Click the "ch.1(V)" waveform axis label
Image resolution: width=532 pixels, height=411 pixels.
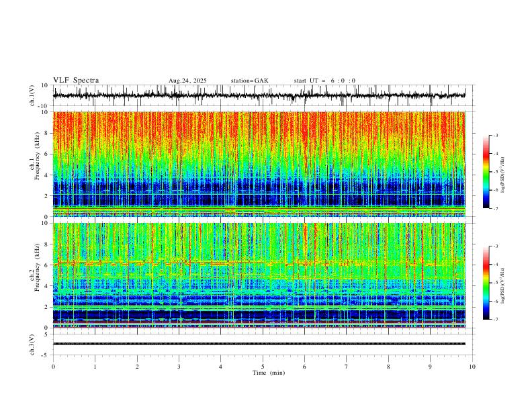32,95
